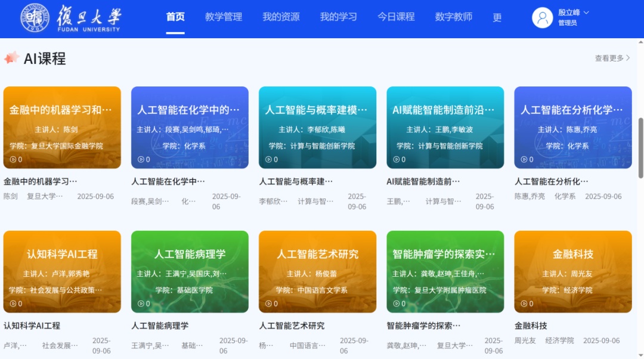
Task: Click the 查看更多 link
Action: coord(608,58)
